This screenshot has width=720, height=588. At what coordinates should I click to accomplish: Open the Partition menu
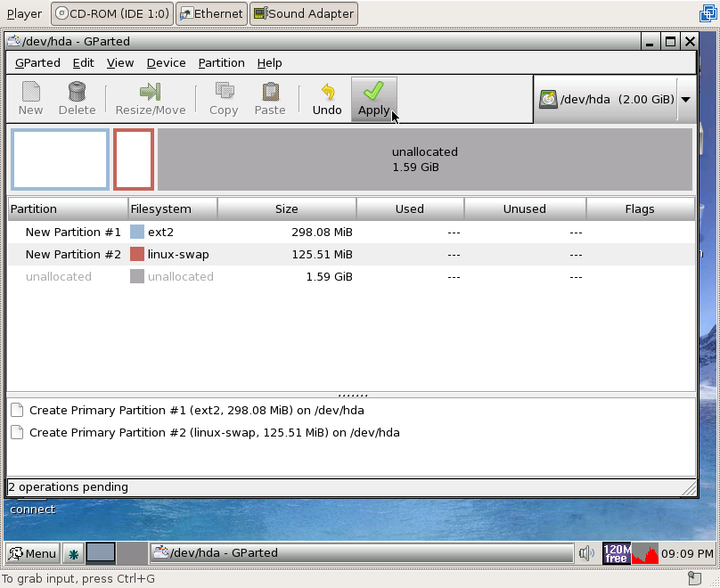point(221,63)
